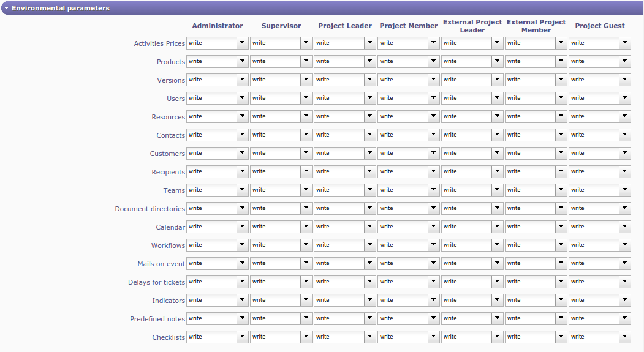Click the Mails on event row label
644x352 pixels.
coord(161,264)
